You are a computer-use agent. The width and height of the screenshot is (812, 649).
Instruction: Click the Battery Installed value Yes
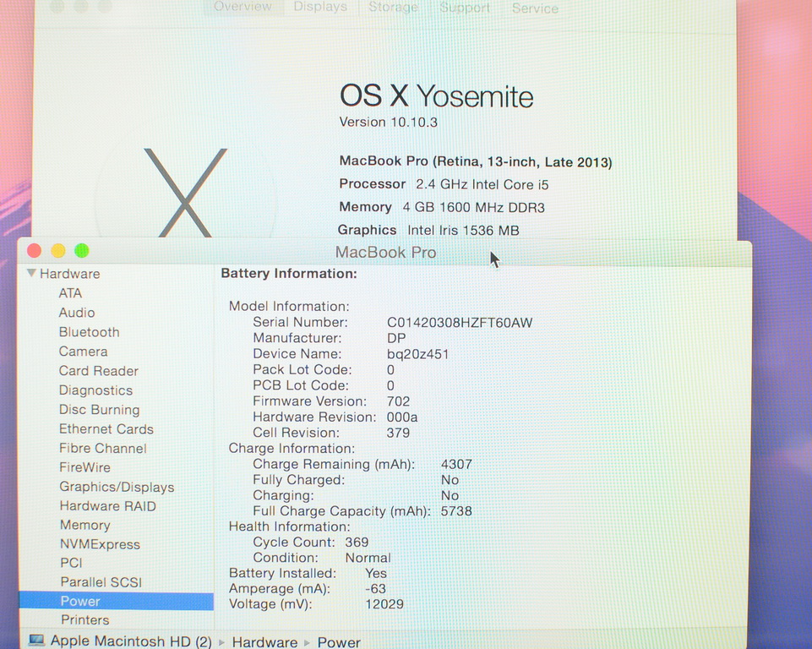(x=376, y=574)
